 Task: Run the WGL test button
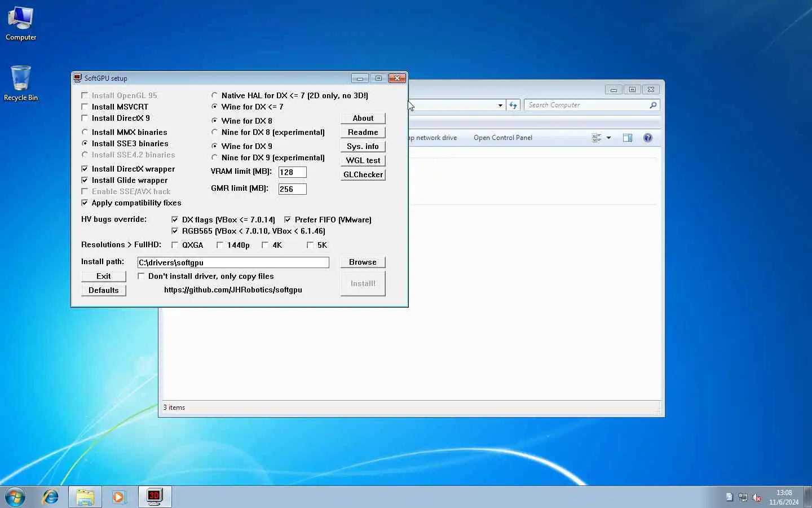pos(363,160)
